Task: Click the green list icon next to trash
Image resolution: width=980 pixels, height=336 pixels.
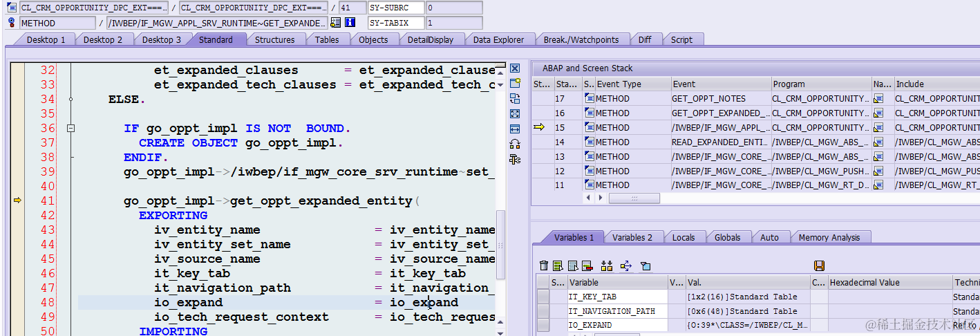Action: (557, 265)
